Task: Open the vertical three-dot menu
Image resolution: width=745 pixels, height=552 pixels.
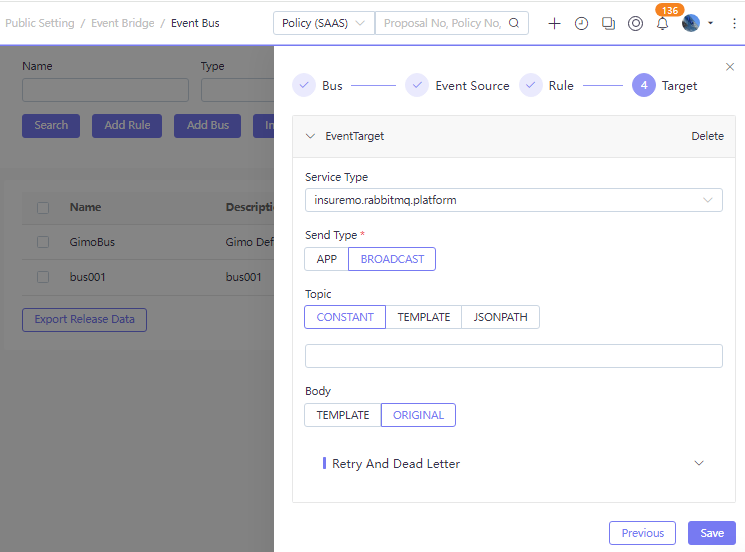Action: point(733,23)
